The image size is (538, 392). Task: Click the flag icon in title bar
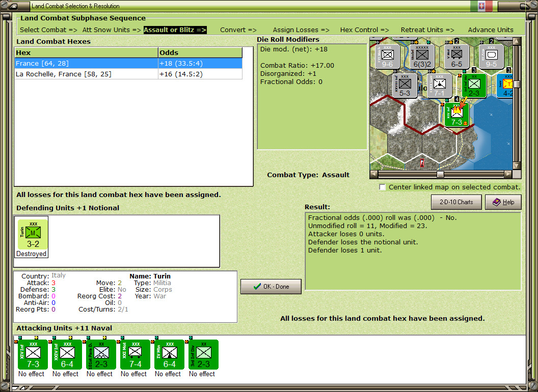tap(481, 6)
